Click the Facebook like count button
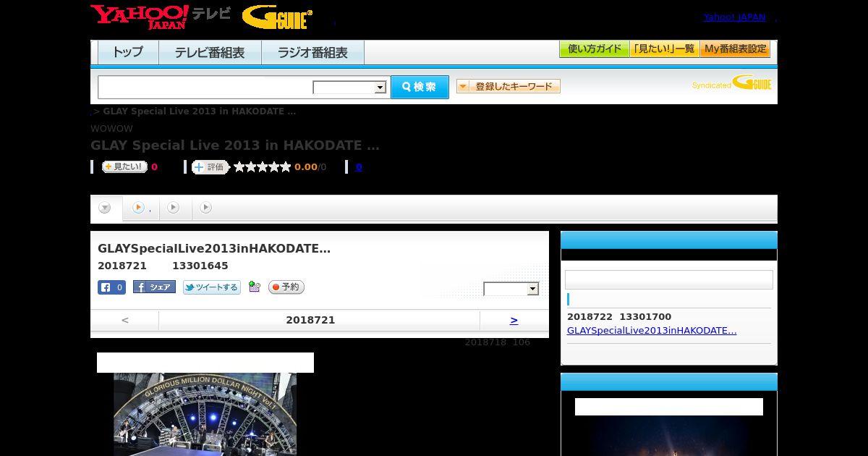Viewport: 868px width, 456px height. [x=111, y=287]
